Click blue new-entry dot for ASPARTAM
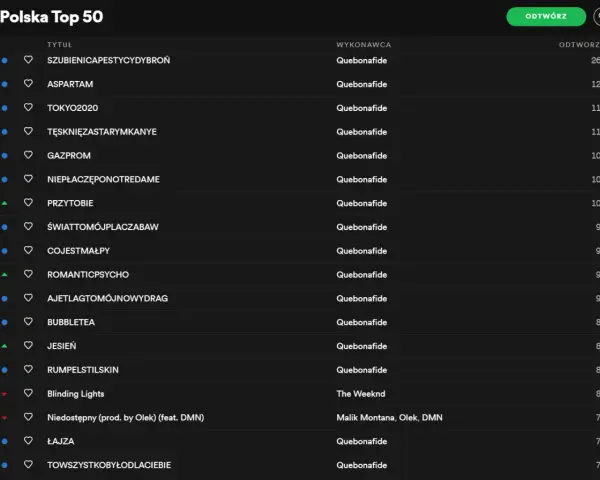This screenshot has width=600, height=480. [5, 84]
